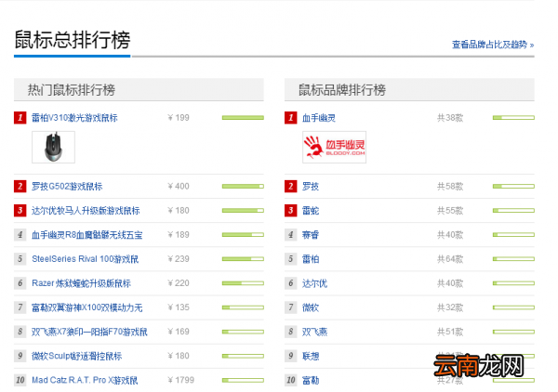The width and height of the screenshot is (558, 392).
Task: Click rank 9 badge beside 微软Sculpt
Action: click(x=20, y=356)
